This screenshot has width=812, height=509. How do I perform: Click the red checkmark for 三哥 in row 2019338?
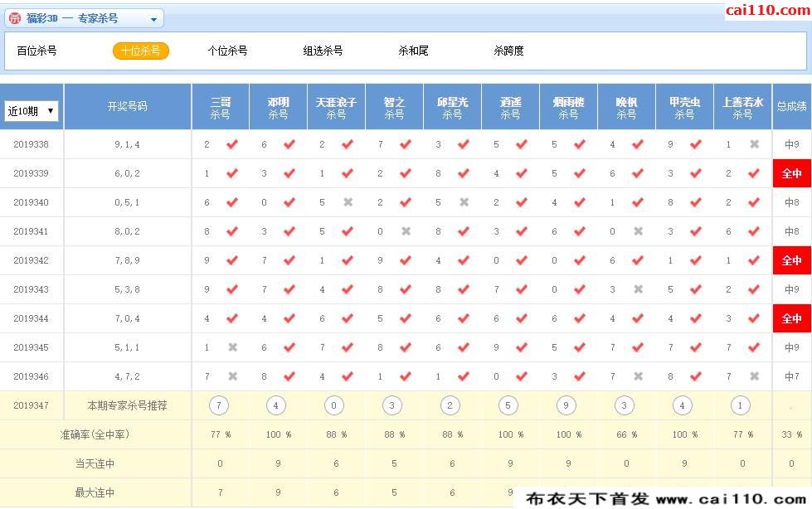click(x=232, y=144)
